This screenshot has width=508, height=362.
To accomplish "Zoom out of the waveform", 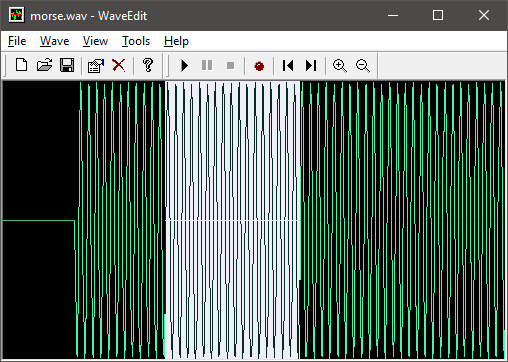I will pos(363,65).
